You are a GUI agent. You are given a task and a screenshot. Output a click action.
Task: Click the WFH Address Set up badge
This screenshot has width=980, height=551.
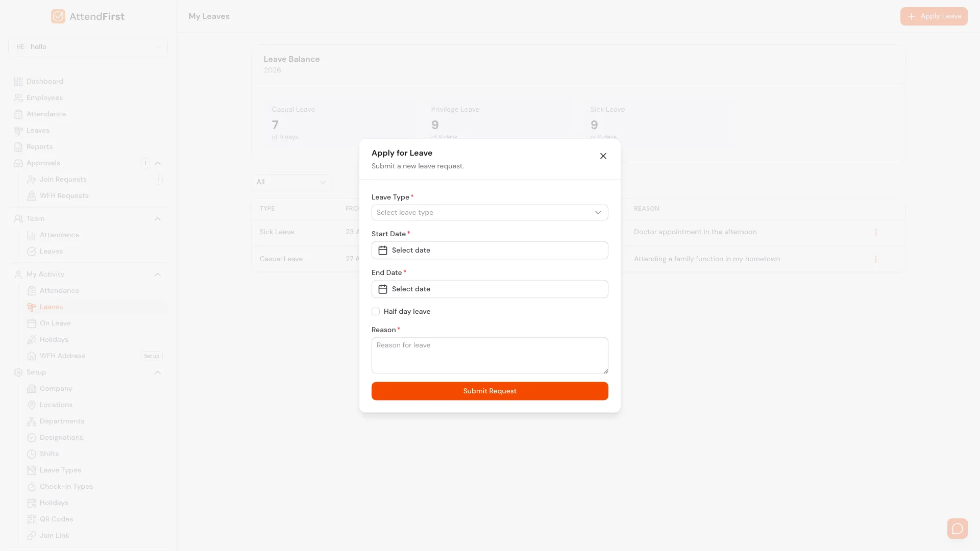(x=152, y=356)
